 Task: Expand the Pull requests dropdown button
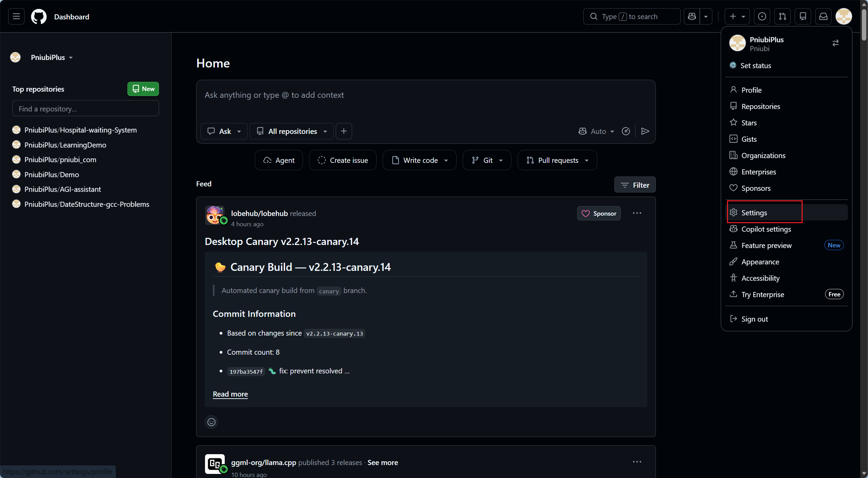tap(557, 160)
